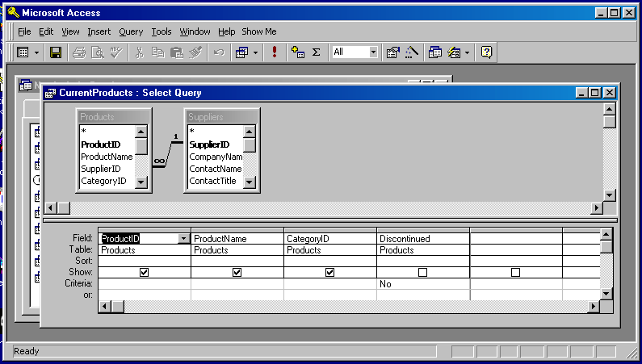The width and height of the screenshot is (642, 364).
Task: Select SupplierID in the Suppliers field list
Action: click(x=209, y=144)
